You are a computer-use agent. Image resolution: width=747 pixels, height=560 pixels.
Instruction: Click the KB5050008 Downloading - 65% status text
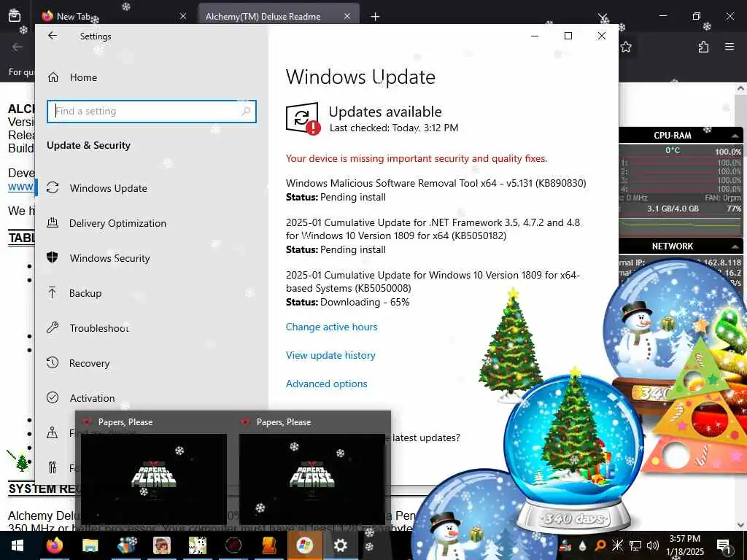point(347,302)
